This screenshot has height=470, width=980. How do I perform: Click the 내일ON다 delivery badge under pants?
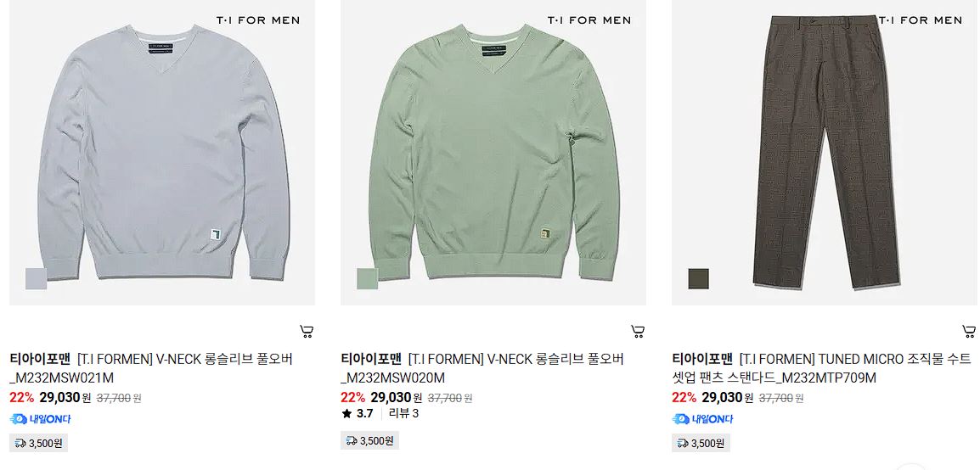tap(703, 419)
